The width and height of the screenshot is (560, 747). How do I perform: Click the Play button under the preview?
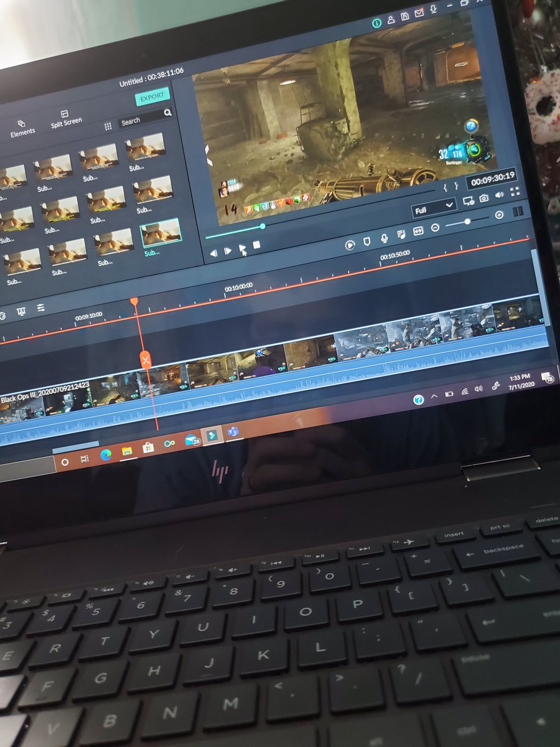[x=242, y=248]
